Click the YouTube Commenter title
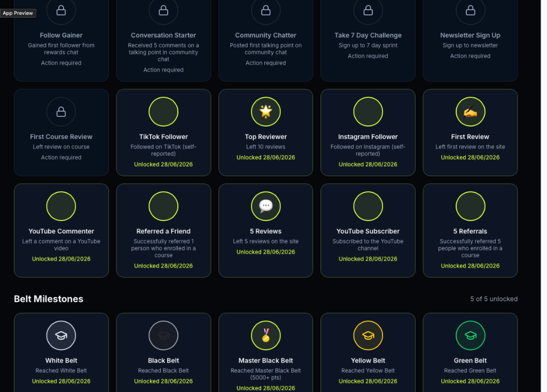 point(61,231)
